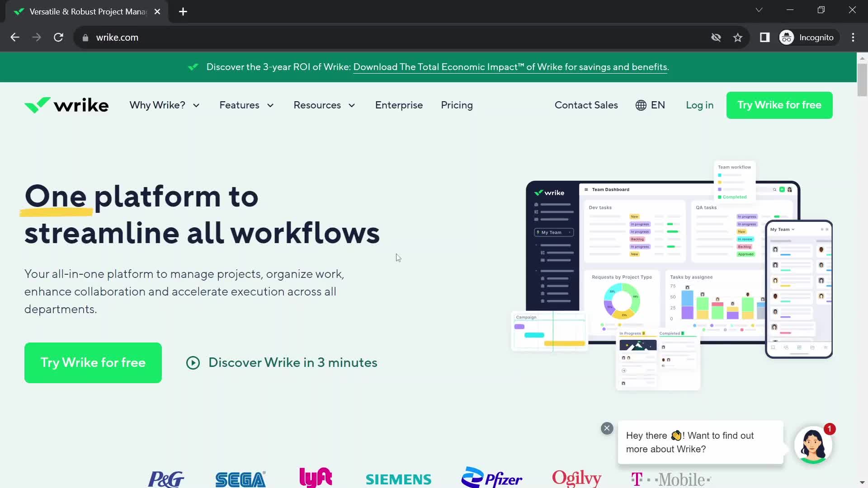
Task: Expand the Features dropdown menu
Action: pyautogui.click(x=246, y=105)
